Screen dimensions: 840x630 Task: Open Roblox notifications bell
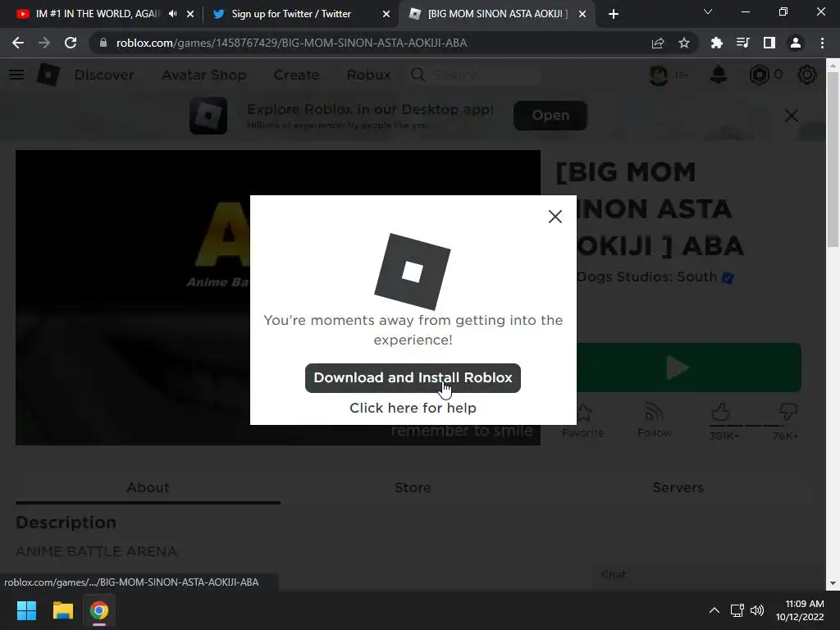point(719,75)
